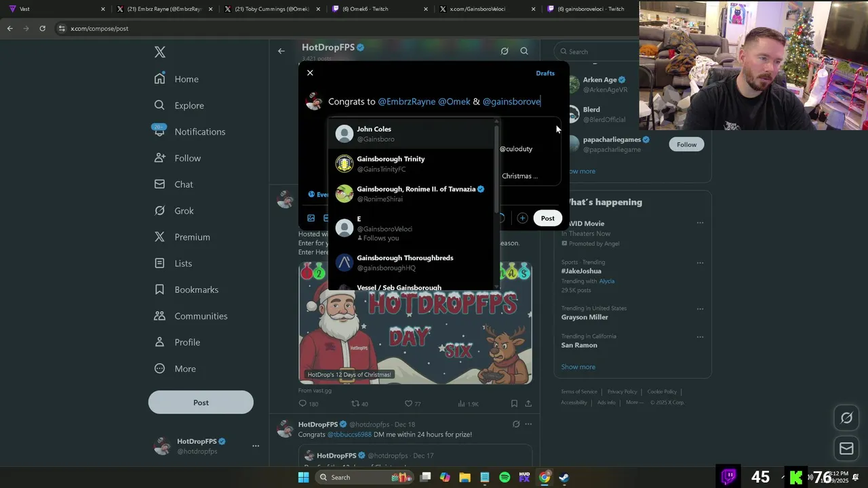Open HotDrop Day Six image
This screenshot has width=868, height=488.
coord(415,323)
